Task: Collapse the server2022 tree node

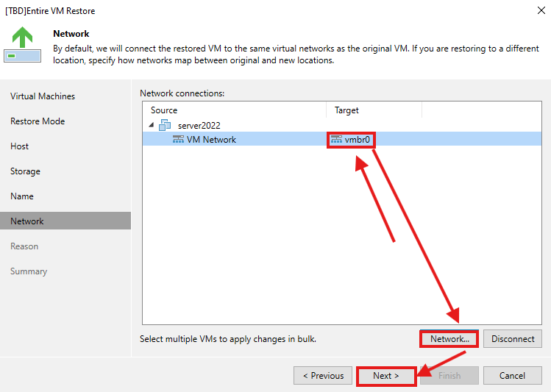Action: pos(150,125)
